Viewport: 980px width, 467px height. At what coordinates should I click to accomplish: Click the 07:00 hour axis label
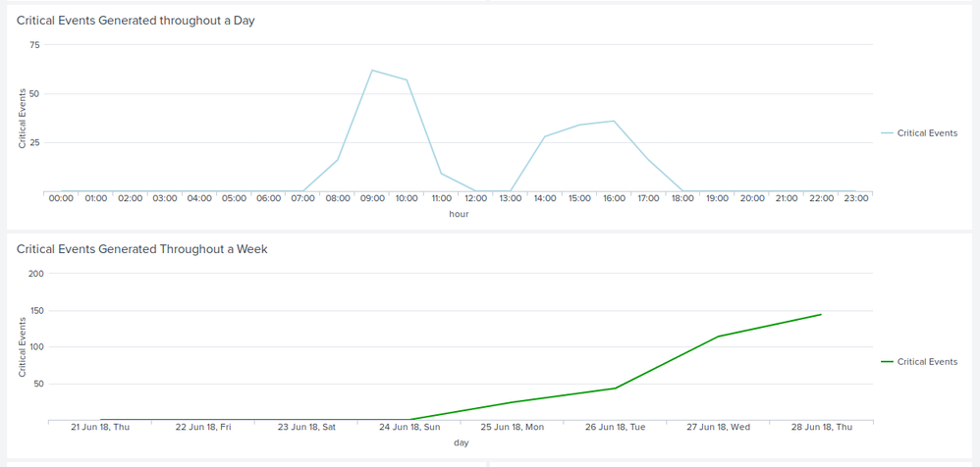pos(303,198)
